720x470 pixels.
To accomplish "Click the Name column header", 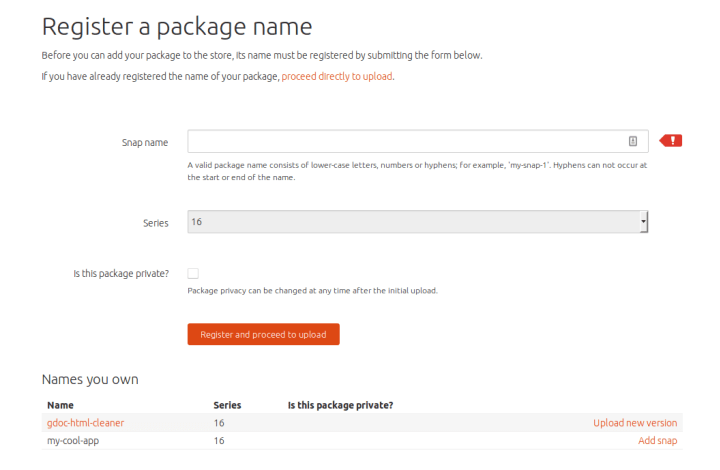I will [x=60, y=405].
